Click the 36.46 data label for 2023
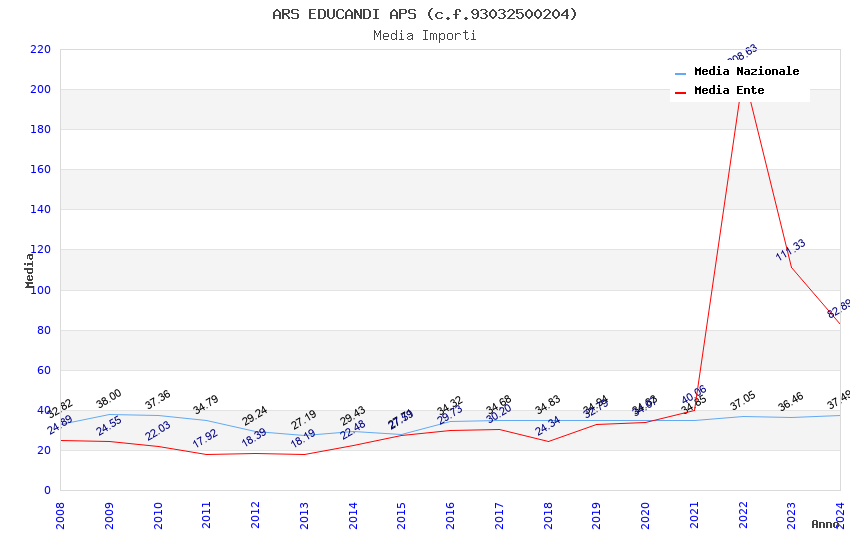The height and width of the screenshot is (550, 850). [791, 402]
